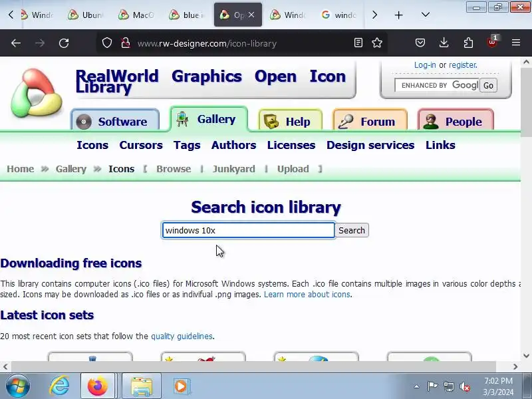Viewport: 532px width, 399px height.
Task: Go to the Tags submenu link
Action: 187,145
